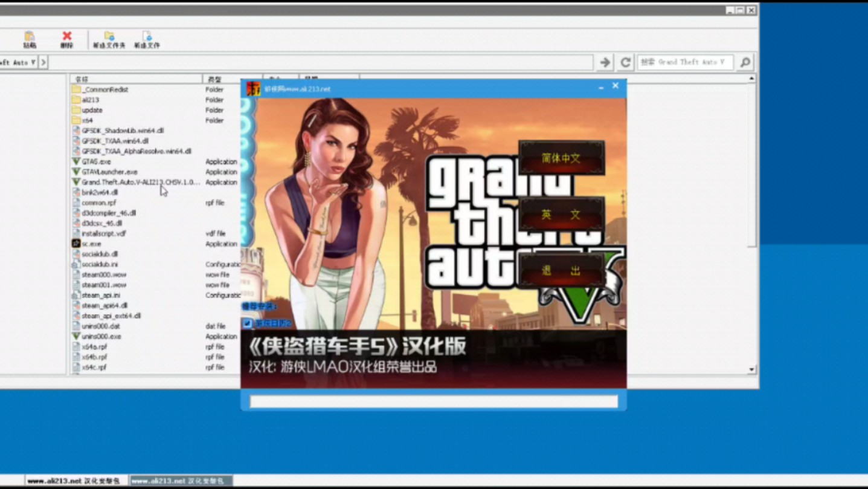Screen dimensions: 868x489
Task: Select the Grand.Theft.Auto.V-ALI213.CHSV file
Action: point(141,182)
